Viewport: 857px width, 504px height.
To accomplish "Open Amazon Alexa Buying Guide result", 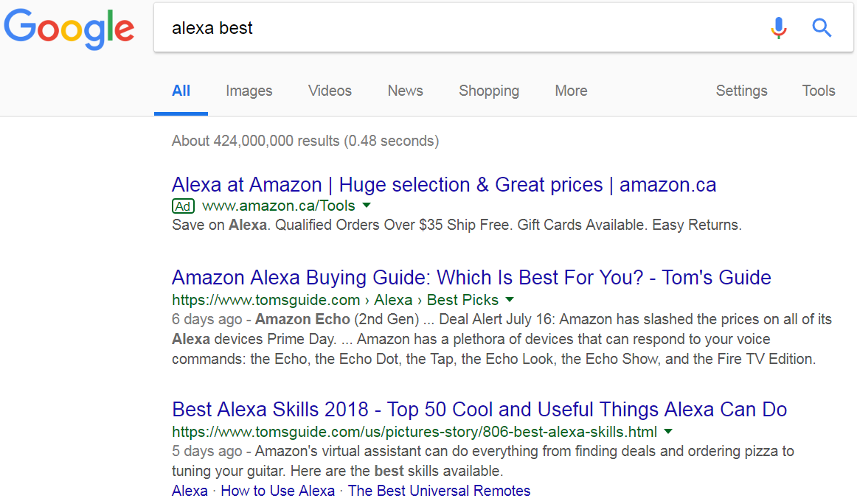I will (471, 278).
